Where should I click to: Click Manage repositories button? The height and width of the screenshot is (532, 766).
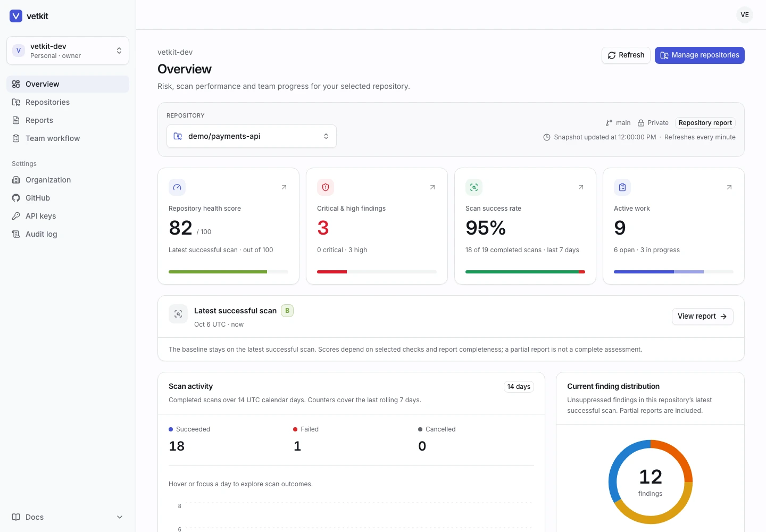(x=700, y=55)
